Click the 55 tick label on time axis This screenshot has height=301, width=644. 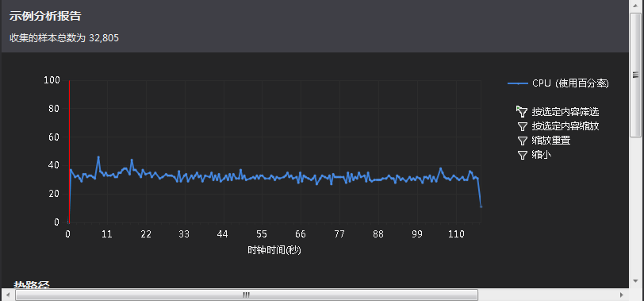pos(262,234)
